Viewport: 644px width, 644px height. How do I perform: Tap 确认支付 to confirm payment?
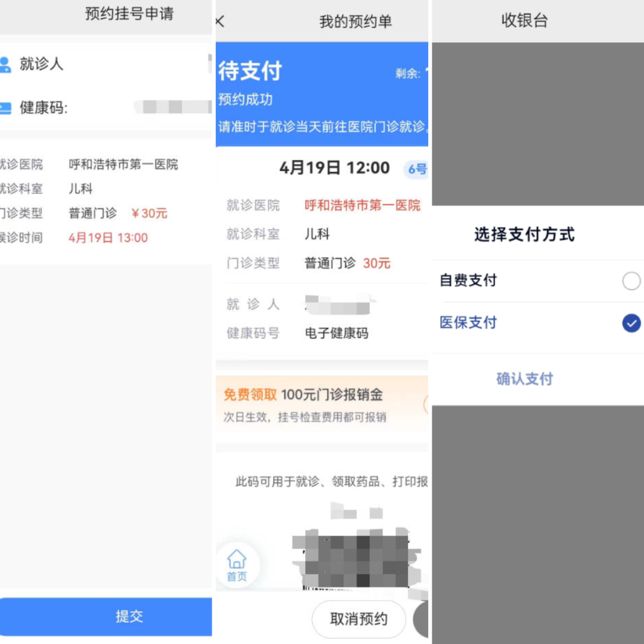click(x=524, y=379)
